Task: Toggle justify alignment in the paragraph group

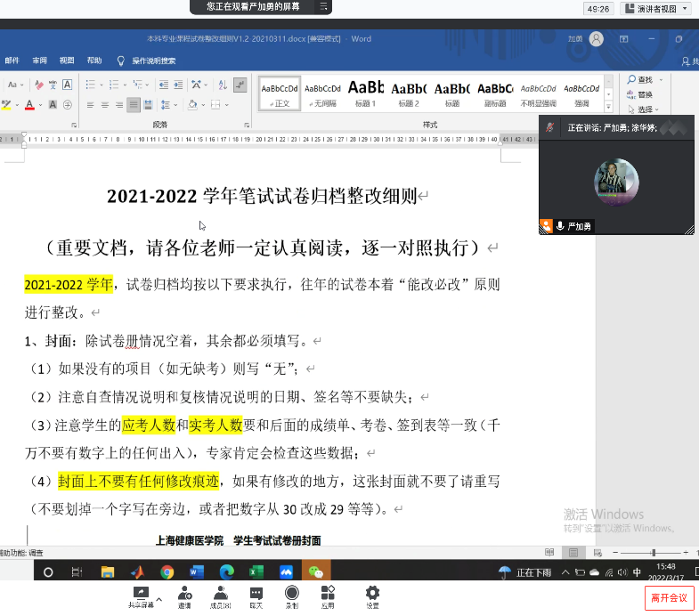Action: 134,105
